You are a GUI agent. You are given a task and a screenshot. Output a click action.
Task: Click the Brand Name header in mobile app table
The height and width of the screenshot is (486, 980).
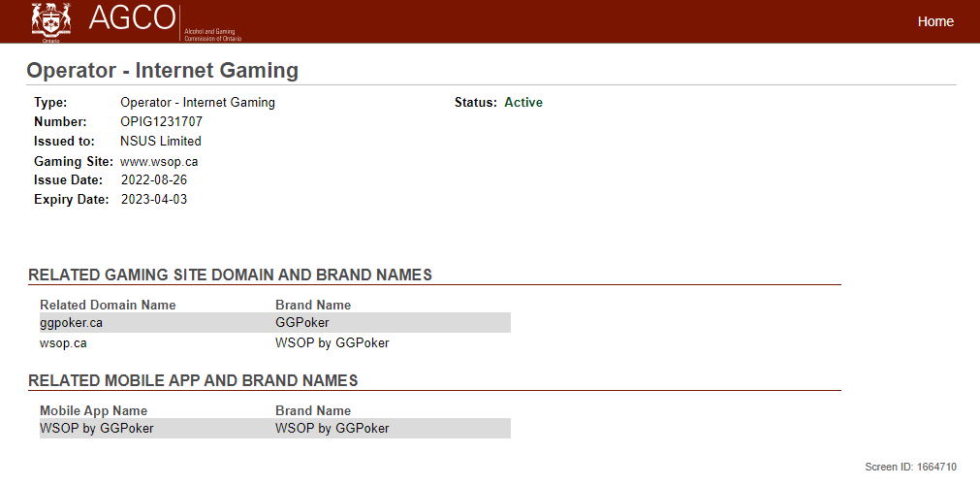click(313, 411)
